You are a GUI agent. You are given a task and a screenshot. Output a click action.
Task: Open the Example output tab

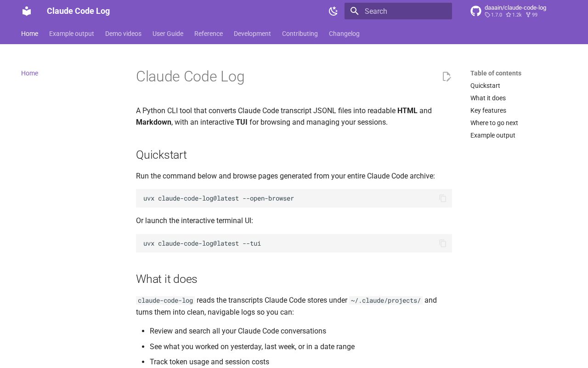(x=72, y=34)
